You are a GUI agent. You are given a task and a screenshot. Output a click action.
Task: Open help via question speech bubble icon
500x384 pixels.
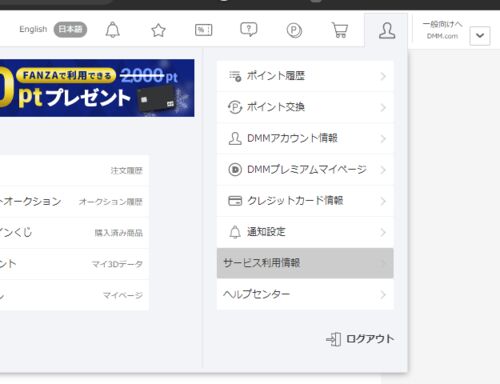click(x=249, y=30)
